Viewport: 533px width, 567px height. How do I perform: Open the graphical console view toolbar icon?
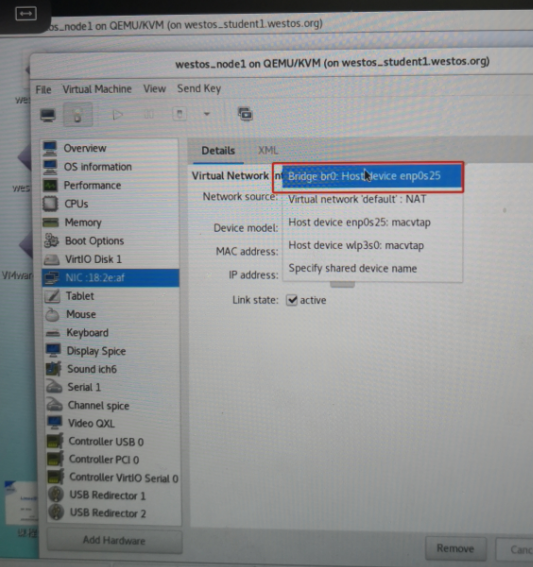pyautogui.click(x=48, y=115)
